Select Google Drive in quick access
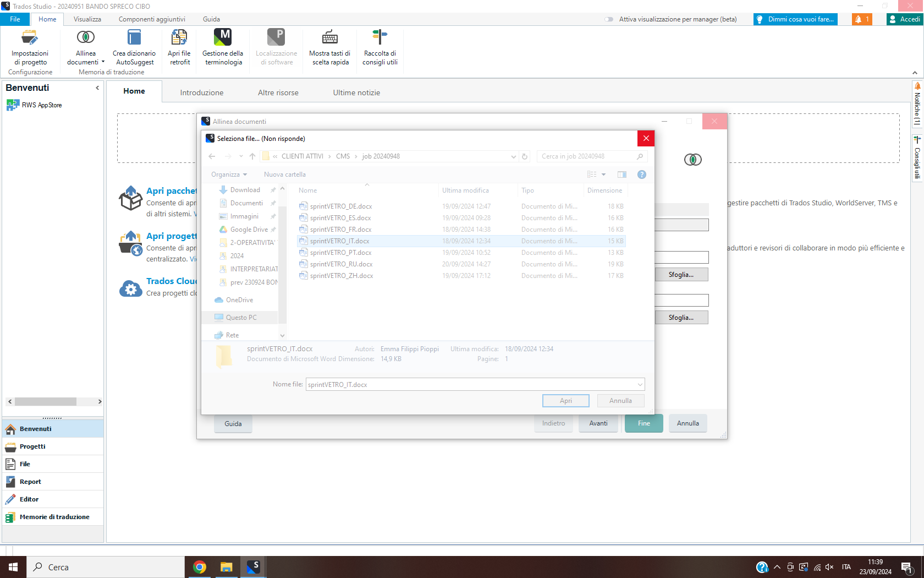Screen dimensions: 924x578 point(249,230)
